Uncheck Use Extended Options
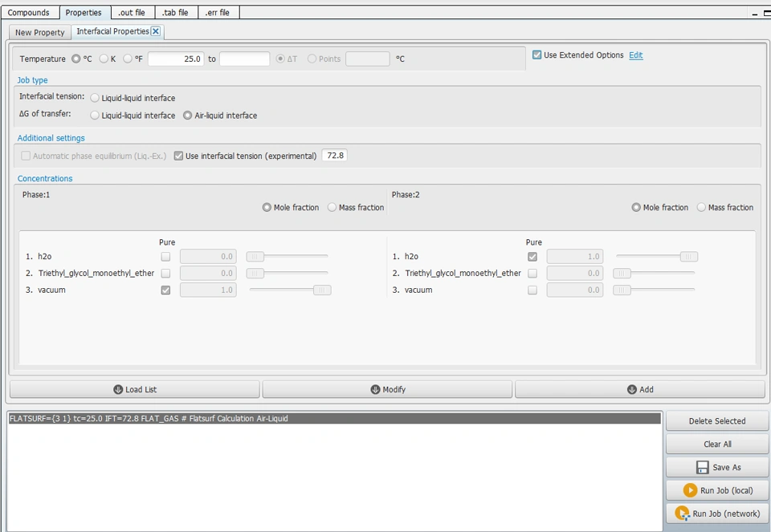 coord(537,55)
